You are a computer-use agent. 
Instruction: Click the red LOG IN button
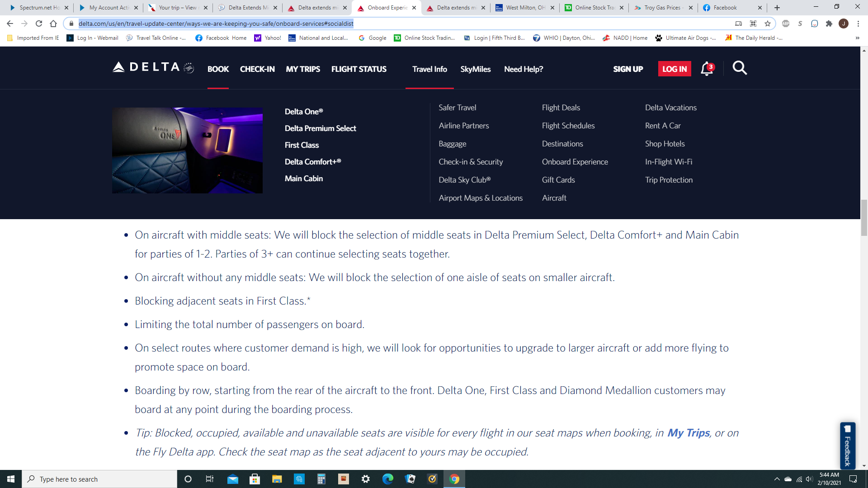675,69
